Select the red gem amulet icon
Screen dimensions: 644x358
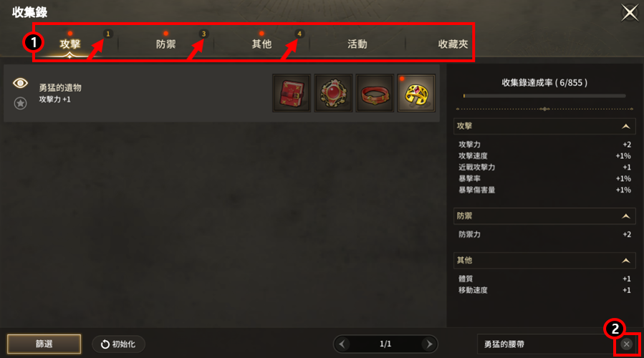(x=333, y=93)
